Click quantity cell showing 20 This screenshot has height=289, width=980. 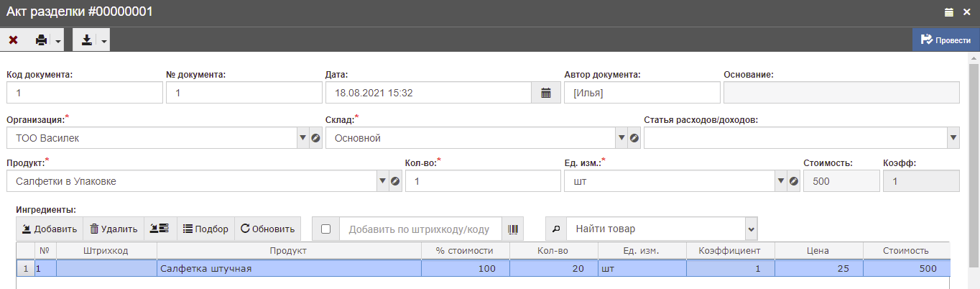coord(554,268)
